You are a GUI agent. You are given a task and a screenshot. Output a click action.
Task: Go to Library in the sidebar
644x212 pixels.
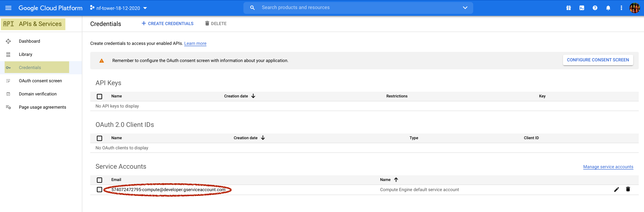point(26,54)
